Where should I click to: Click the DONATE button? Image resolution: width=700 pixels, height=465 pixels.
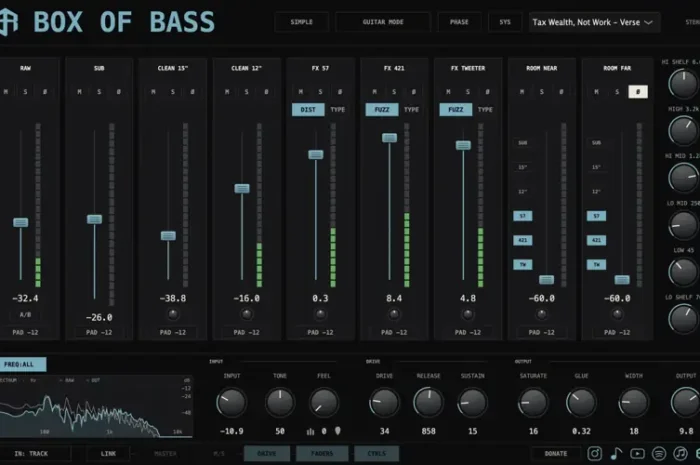tap(556, 453)
